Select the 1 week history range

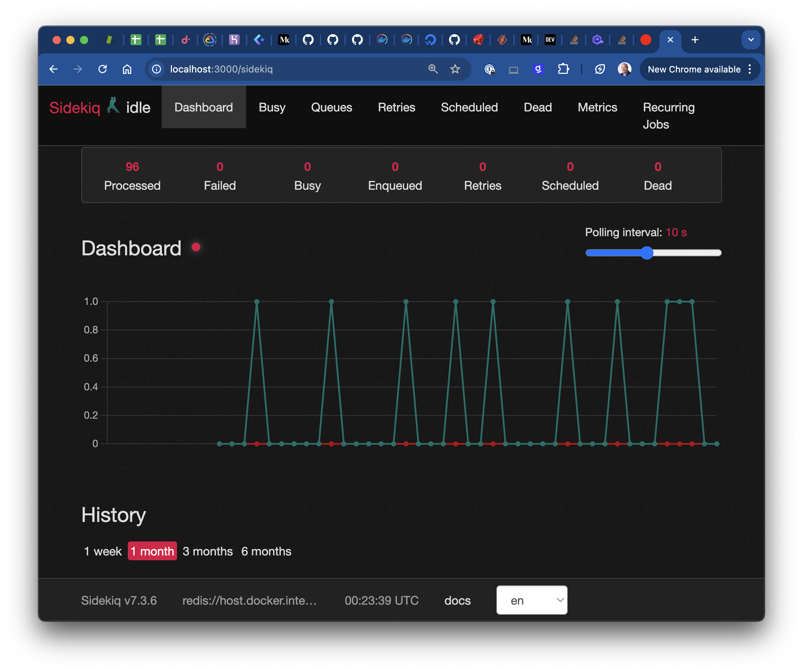(x=103, y=551)
